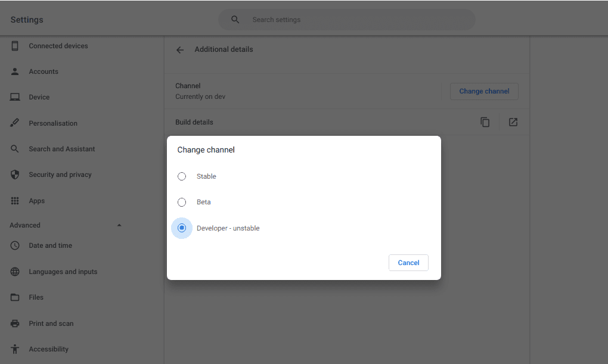Click the Security and privacy shield icon
The image size is (608, 364).
tap(15, 175)
